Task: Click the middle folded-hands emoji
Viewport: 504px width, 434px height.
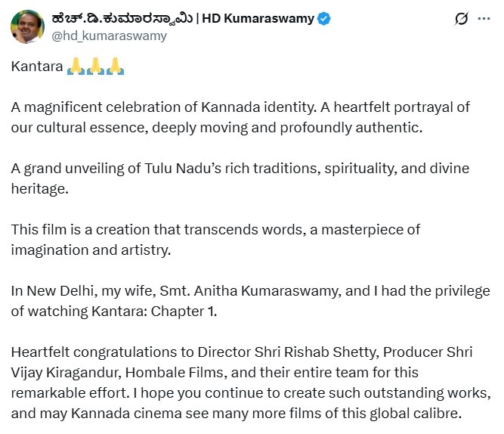Action: point(94,67)
